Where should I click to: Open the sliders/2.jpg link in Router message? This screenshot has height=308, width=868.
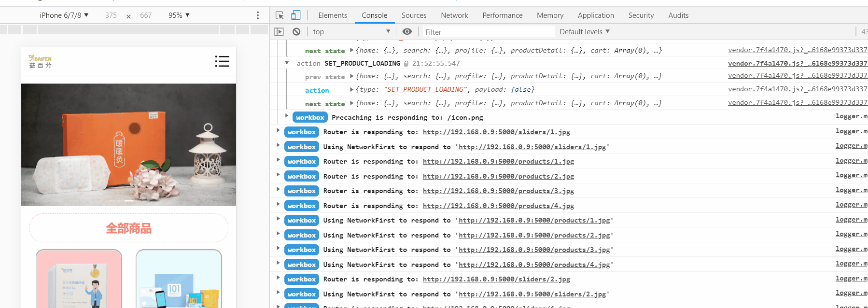(x=496, y=279)
